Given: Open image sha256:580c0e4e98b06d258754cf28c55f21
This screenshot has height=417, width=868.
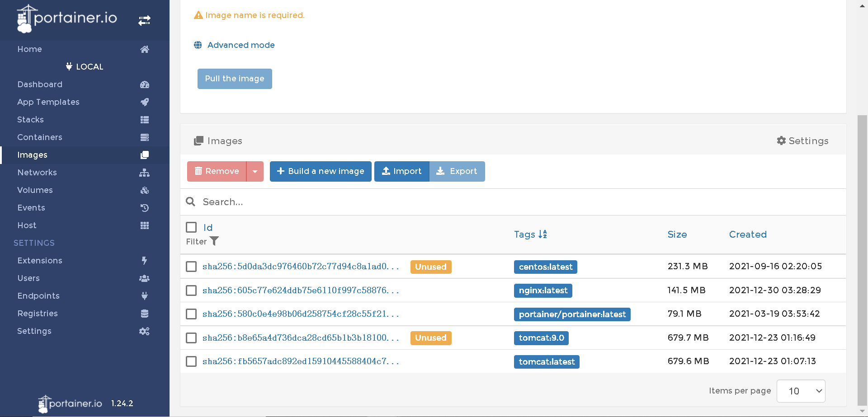Looking at the screenshot, I should pos(301,314).
